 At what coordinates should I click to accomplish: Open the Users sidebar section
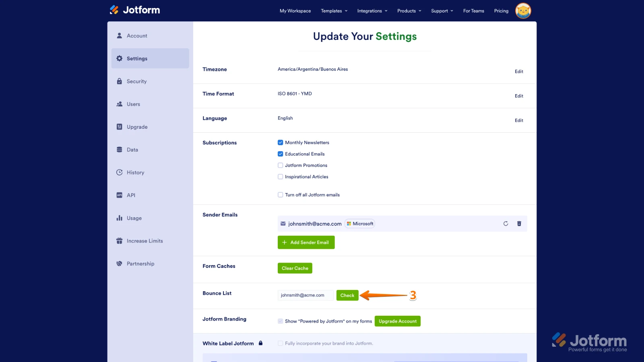tap(150, 104)
